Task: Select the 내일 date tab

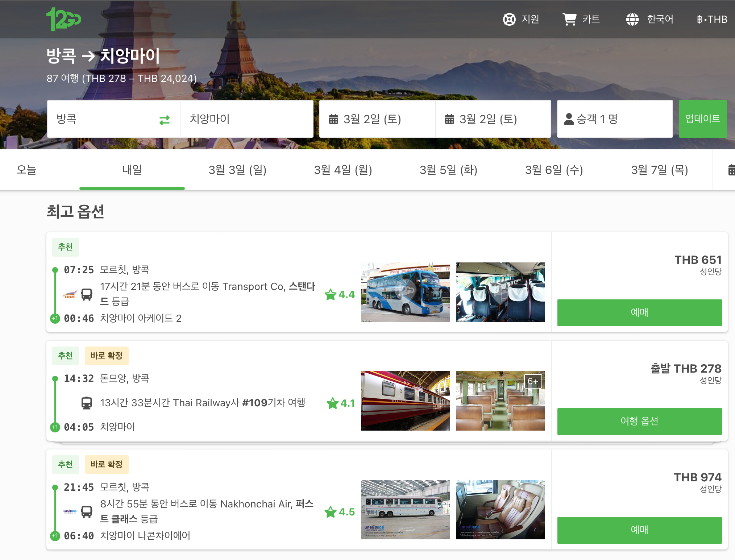Action: click(132, 170)
